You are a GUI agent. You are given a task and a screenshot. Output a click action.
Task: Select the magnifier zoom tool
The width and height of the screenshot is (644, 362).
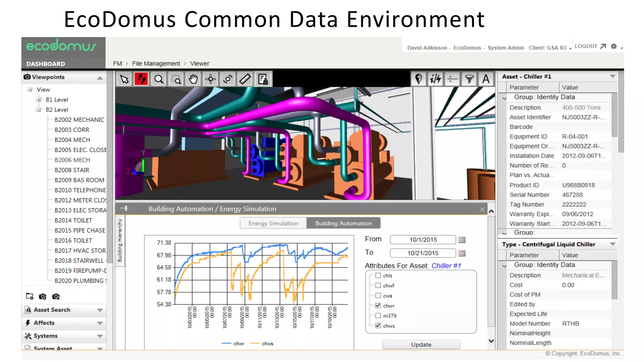pos(159,79)
